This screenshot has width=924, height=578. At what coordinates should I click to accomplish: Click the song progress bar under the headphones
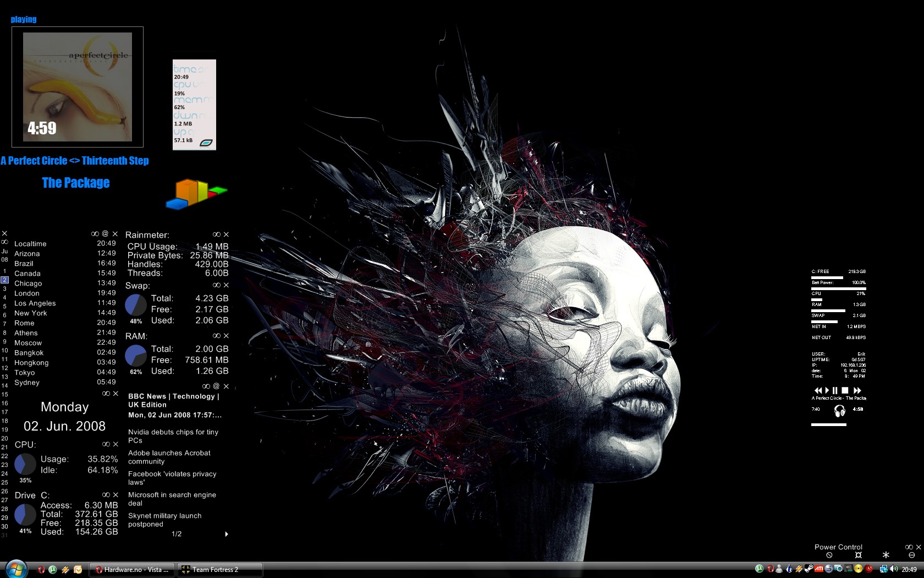point(829,424)
